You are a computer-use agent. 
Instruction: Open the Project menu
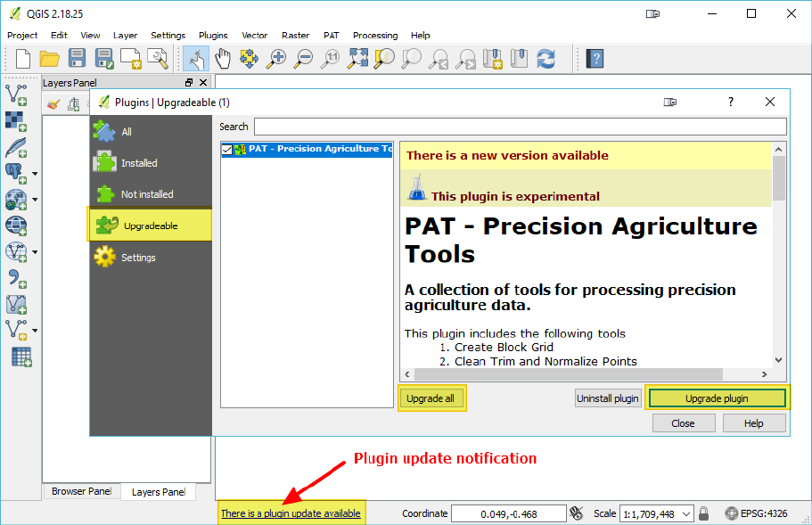pos(22,35)
